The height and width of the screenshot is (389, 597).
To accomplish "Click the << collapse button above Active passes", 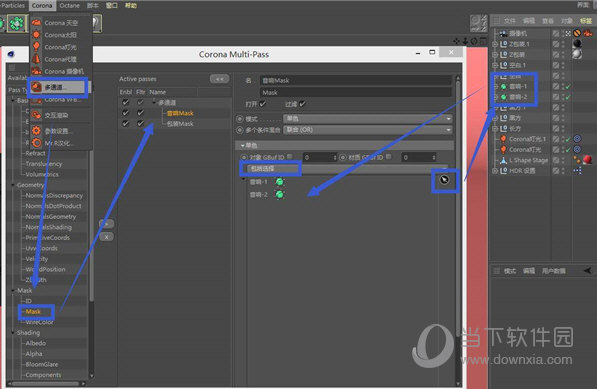I will click(x=219, y=79).
